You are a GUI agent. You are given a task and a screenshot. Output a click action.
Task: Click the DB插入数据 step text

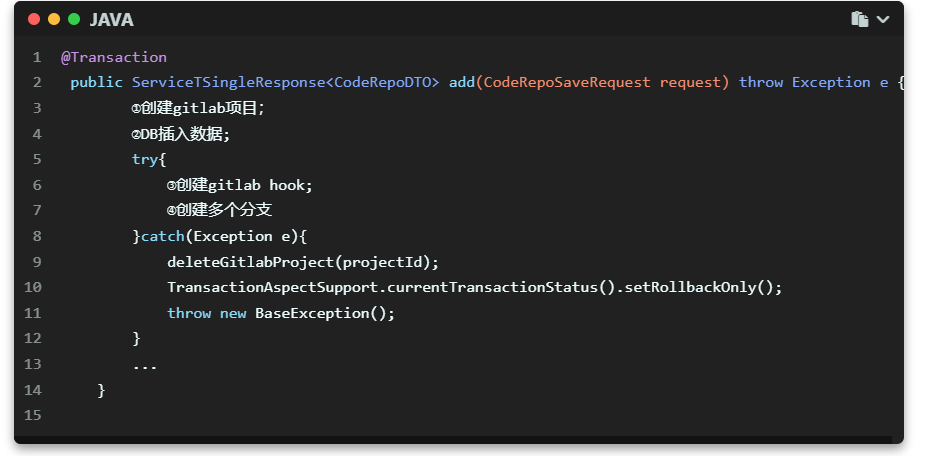pos(180,134)
